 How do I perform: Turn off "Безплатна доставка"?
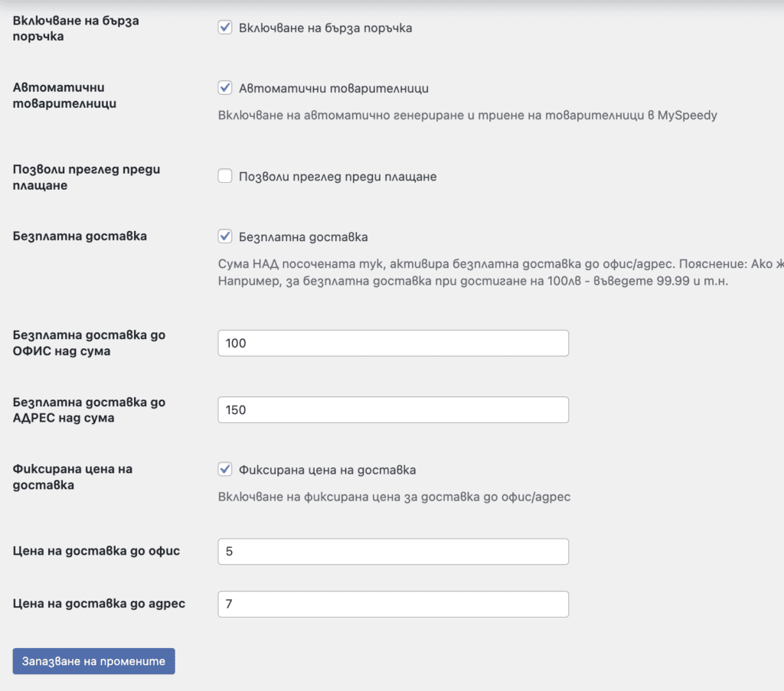(x=225, y=236)
